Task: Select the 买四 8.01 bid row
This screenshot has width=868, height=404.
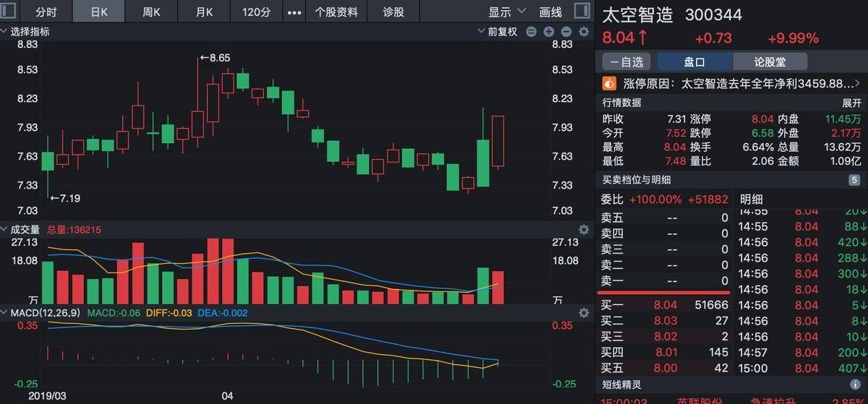Action: 665,352
